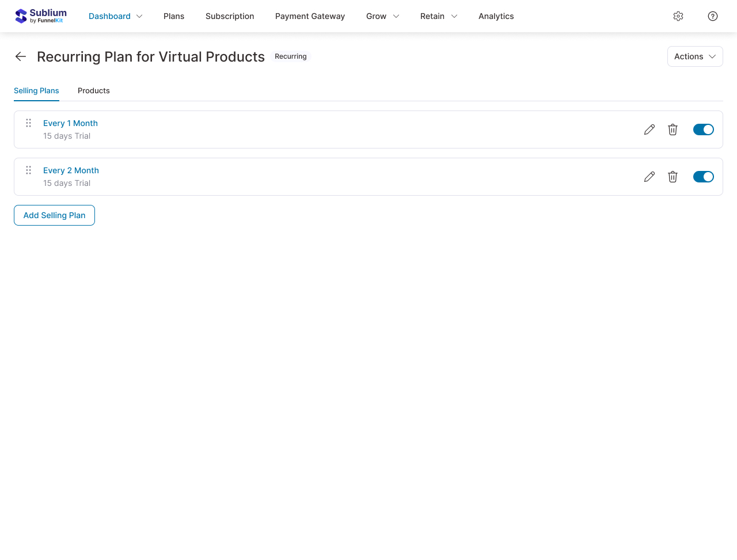Delete the Every 1 Month selling plan

673,129
